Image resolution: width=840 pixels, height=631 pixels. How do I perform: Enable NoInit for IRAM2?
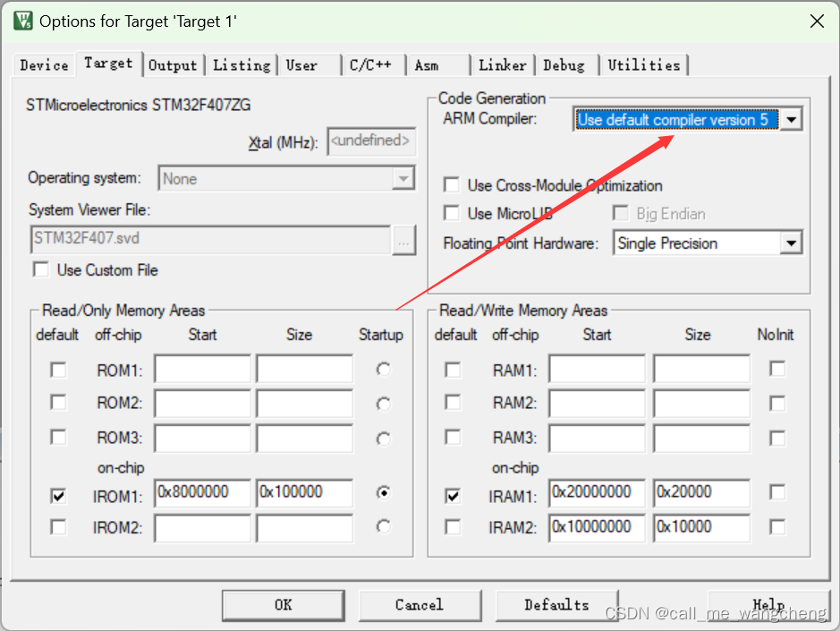[x=777, y=527]
